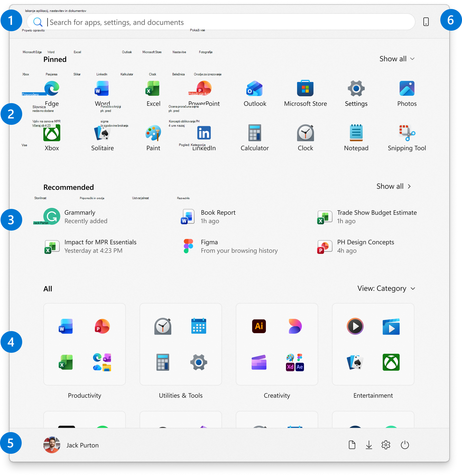Launch the pinned Word app

(102, 89)
